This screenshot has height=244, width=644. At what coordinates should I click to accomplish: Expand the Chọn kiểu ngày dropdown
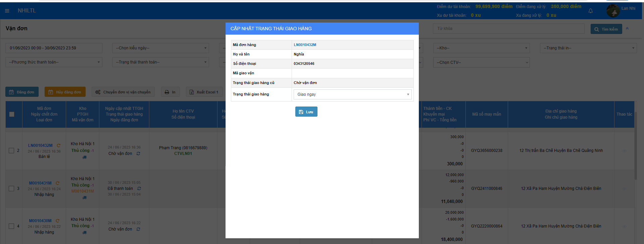(x=160, y=48)
